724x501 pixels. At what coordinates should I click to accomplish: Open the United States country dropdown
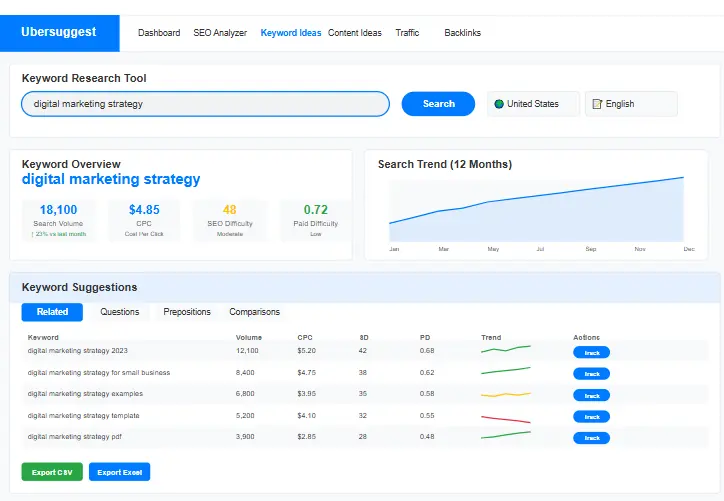[533, 104]
